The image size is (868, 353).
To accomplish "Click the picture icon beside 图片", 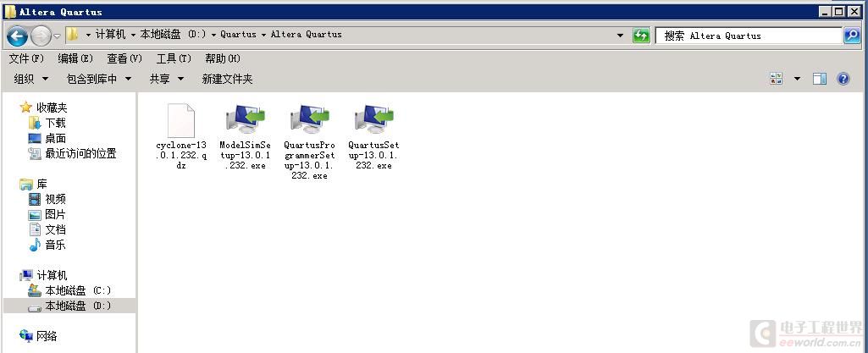I will coord(35,215).
